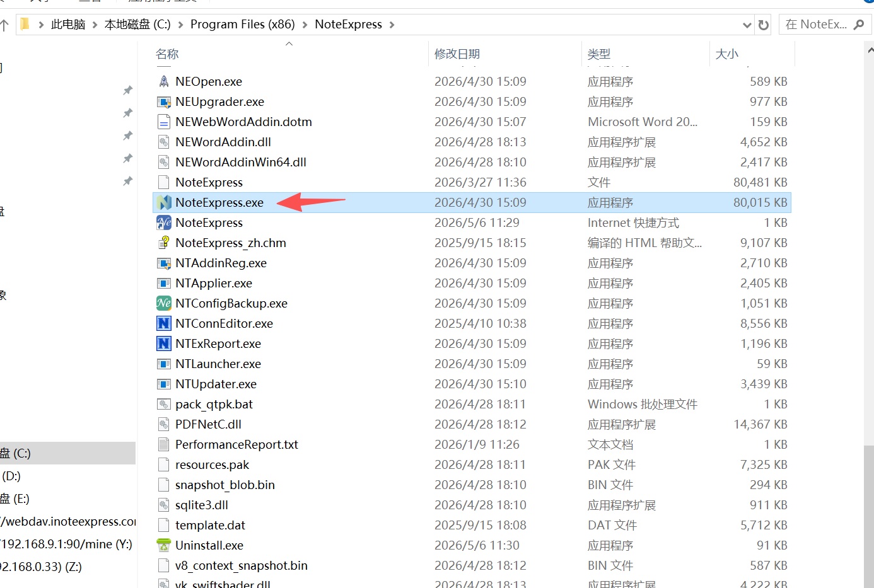Select the resources.pak file icon
This screenshot has width=874, height=588.
pos(164,464)
